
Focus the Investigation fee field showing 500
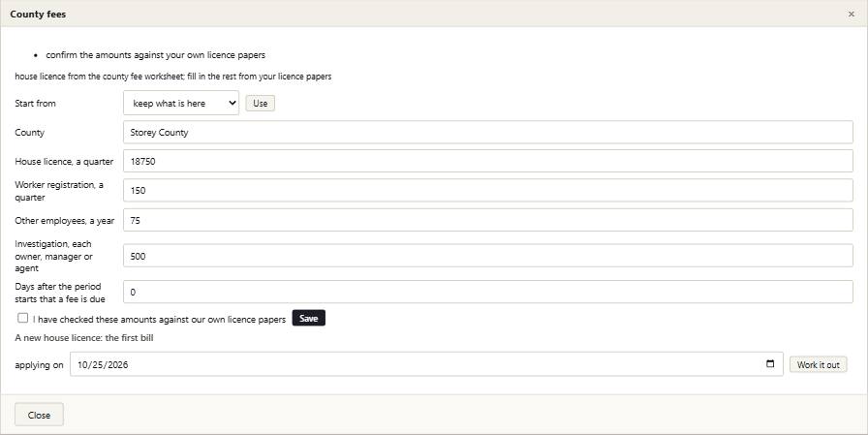pyautogui.click(x=487, y=256)
